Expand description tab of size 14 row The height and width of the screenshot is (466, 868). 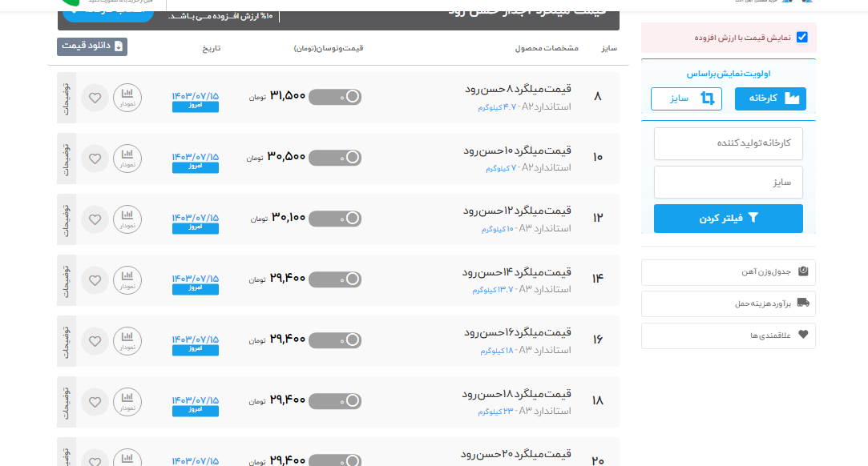pos(67,280)
